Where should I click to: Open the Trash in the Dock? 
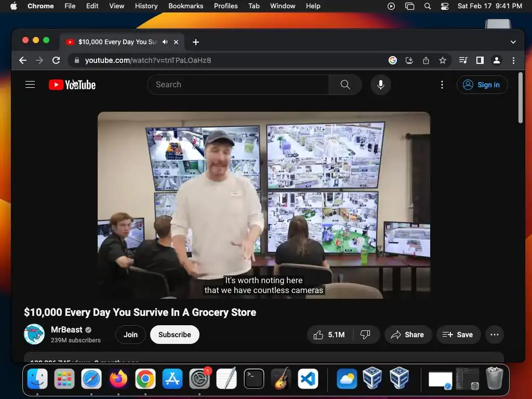tap(495, 378)
